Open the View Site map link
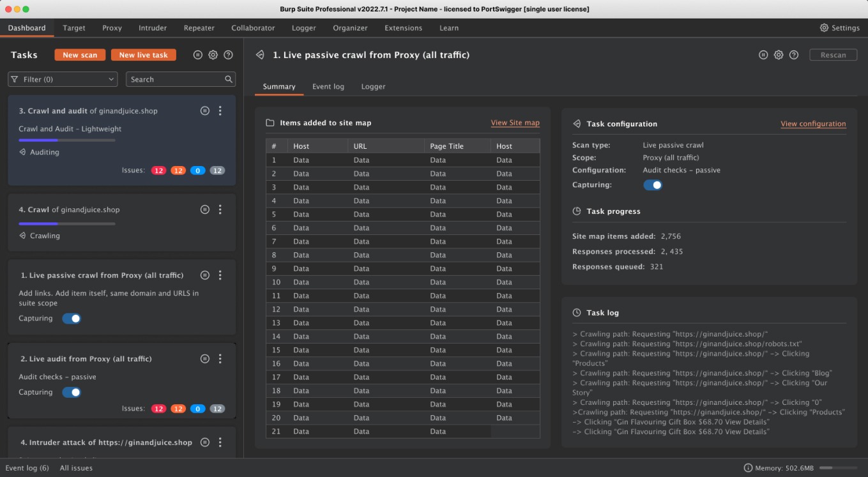The height and width of the screenshot is (477, 868). 515,123
